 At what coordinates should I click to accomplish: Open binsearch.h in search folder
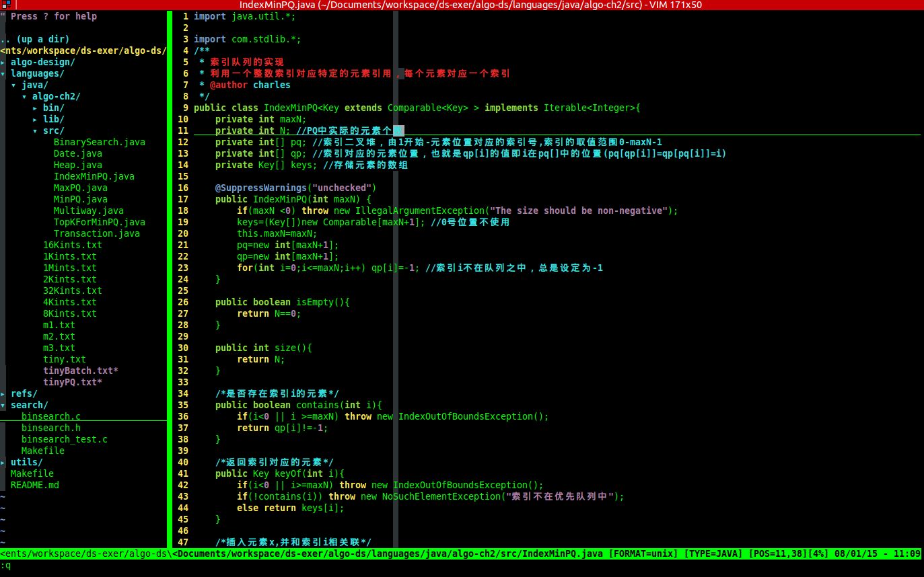click(x=50, y=428)
